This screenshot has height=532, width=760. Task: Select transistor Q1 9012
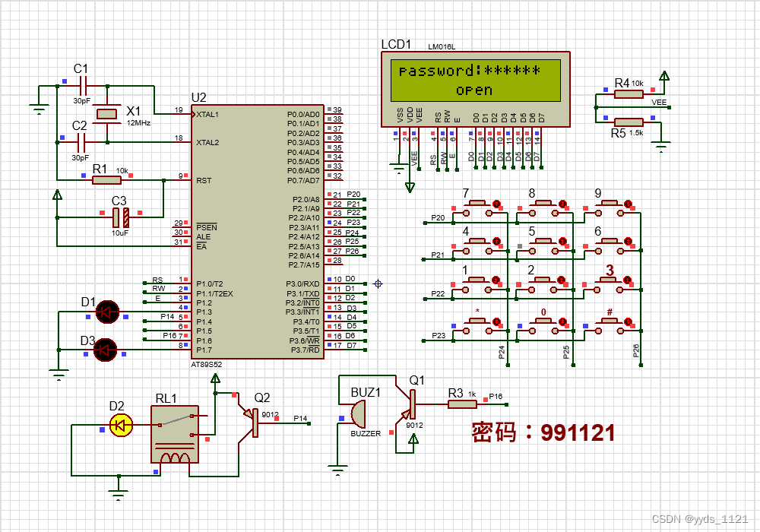406,404
